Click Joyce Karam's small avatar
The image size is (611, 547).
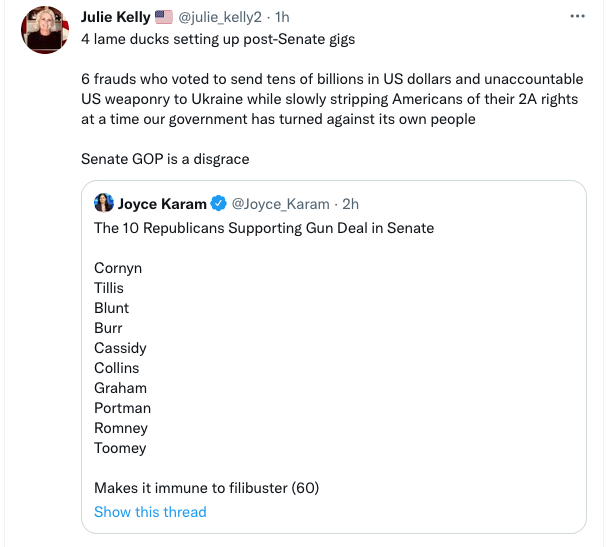(104, 204)
